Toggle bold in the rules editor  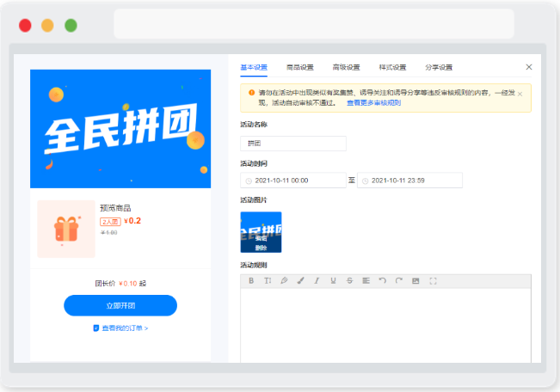pyautogui.click(x=251, y=281)
